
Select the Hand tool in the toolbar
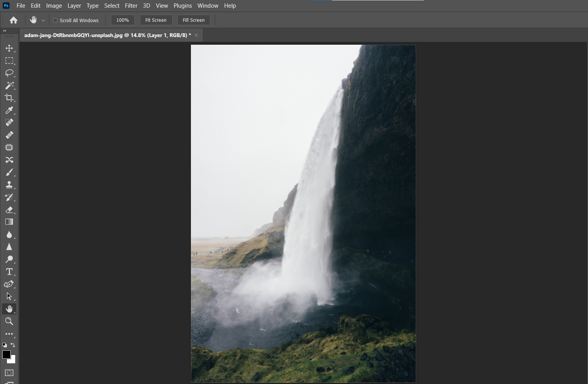[x=9, y=309]
